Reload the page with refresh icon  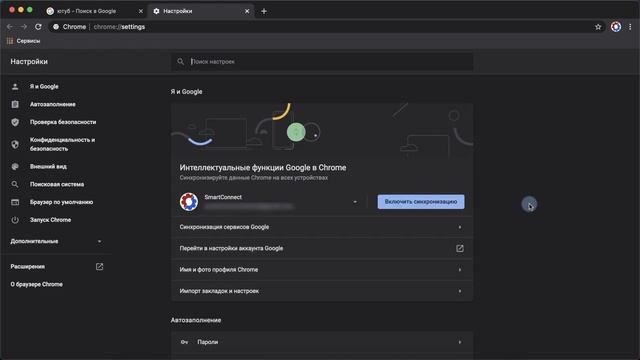(x=38, y=27)
